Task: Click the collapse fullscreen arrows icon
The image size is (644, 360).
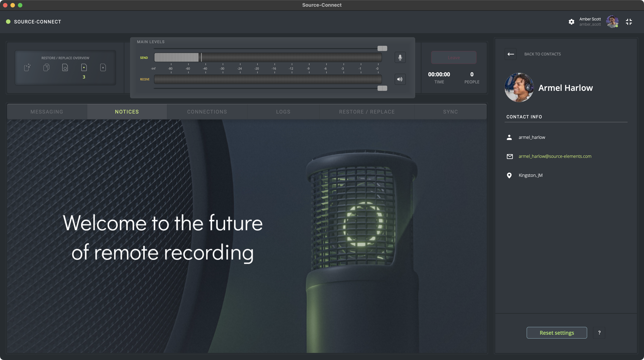Action: 629,22
